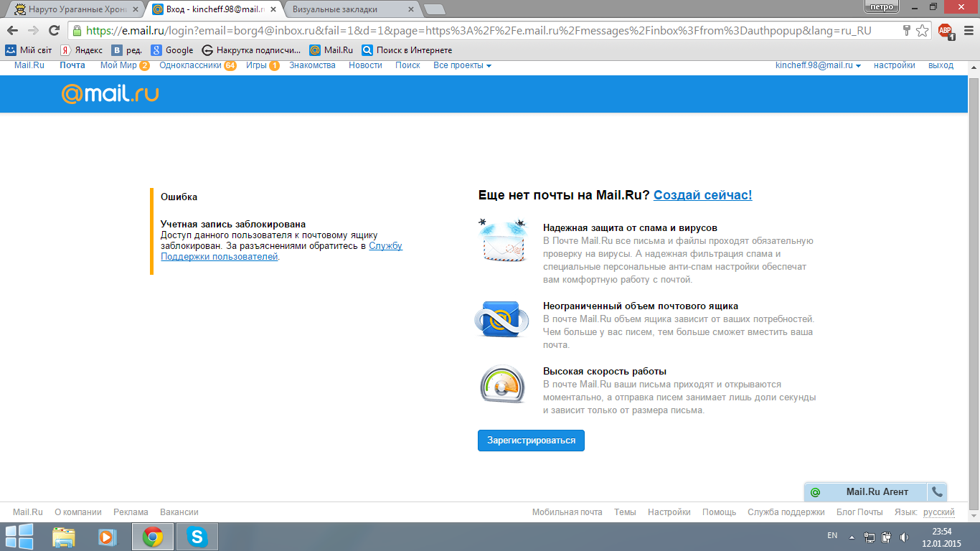Click the Службу Поддержки пользователей link
Screen dimensions: 980x551
pyautogui.click(x=281, y=251)
